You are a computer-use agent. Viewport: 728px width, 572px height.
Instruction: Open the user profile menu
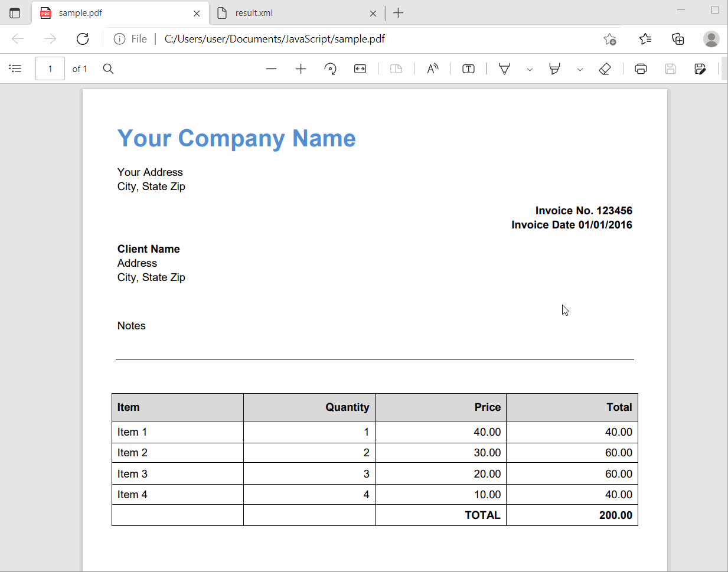pos(711,39)
